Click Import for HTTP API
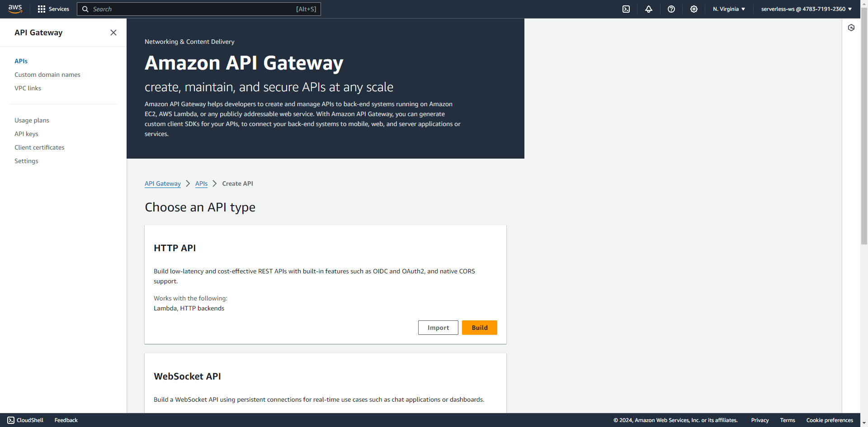This screenshot has width=868, height=427. click(x=438, y=328)
